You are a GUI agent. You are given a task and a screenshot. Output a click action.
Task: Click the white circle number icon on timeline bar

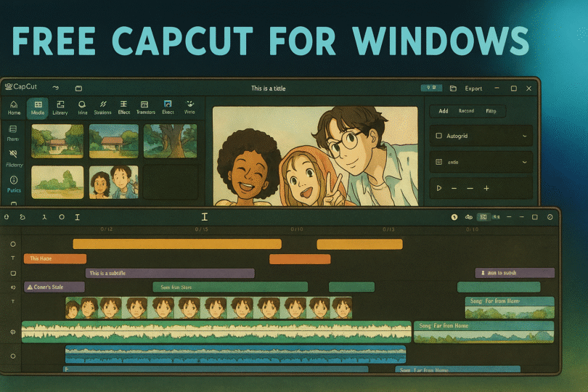pyautogui.click(x=454, y=217)
